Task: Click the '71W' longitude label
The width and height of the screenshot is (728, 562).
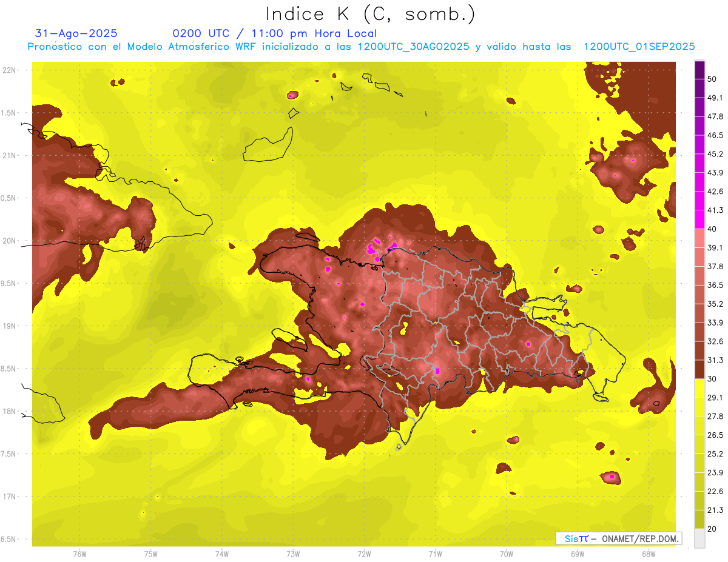Action: 435,554
